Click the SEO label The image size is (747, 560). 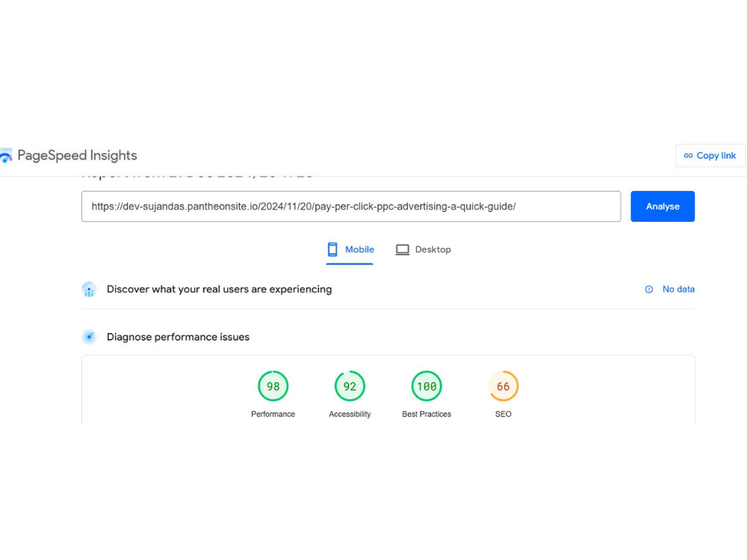point(503,414)
